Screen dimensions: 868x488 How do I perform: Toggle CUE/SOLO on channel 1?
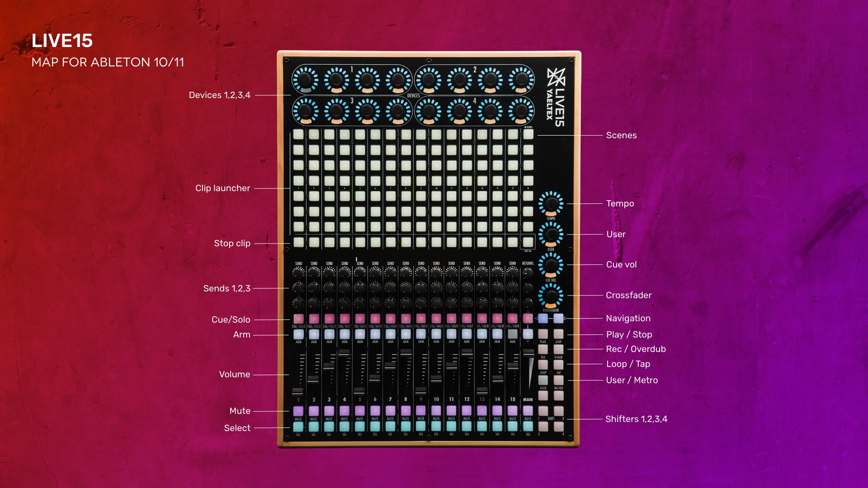pyautogui.click(x=298, y=319)
